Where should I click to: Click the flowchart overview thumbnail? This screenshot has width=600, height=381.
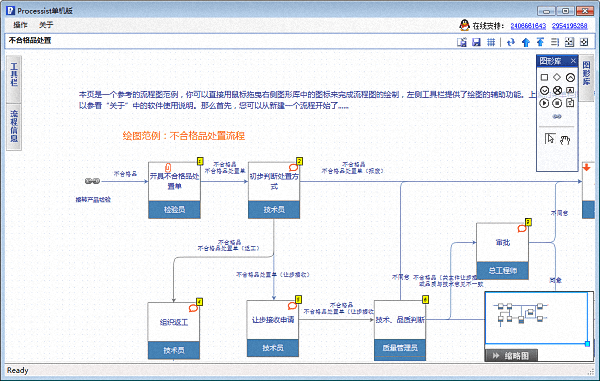537,318
